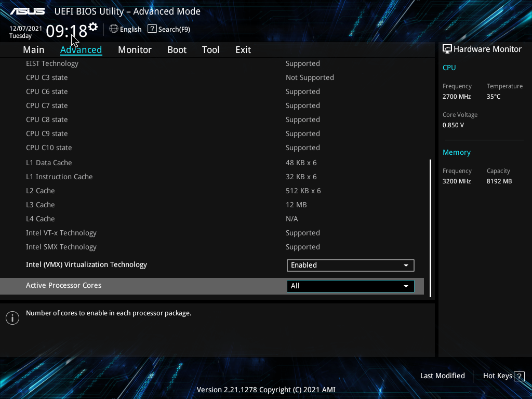532x399 pixels.
Task: Click the 32 KB x 6 value
Action: [x=301, y=177]
